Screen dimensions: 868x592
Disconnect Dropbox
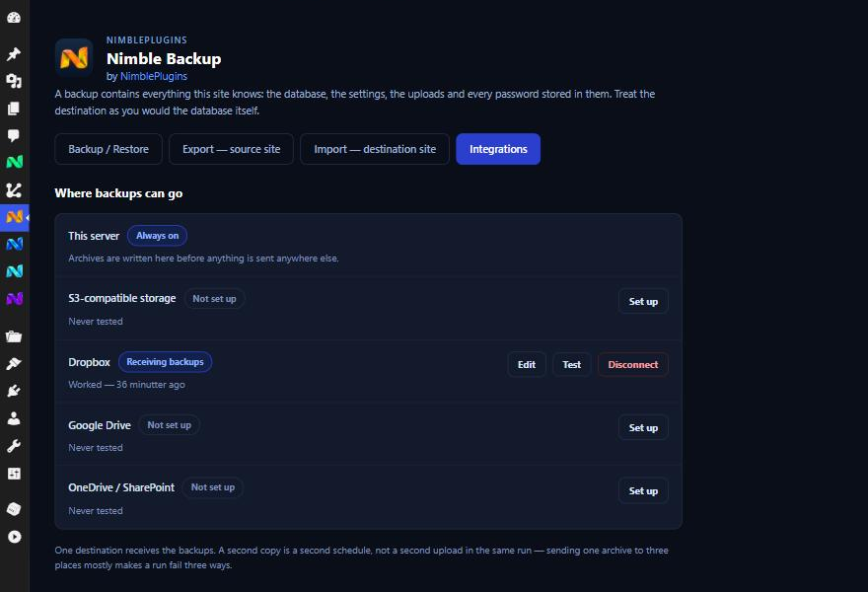[632, 364]
